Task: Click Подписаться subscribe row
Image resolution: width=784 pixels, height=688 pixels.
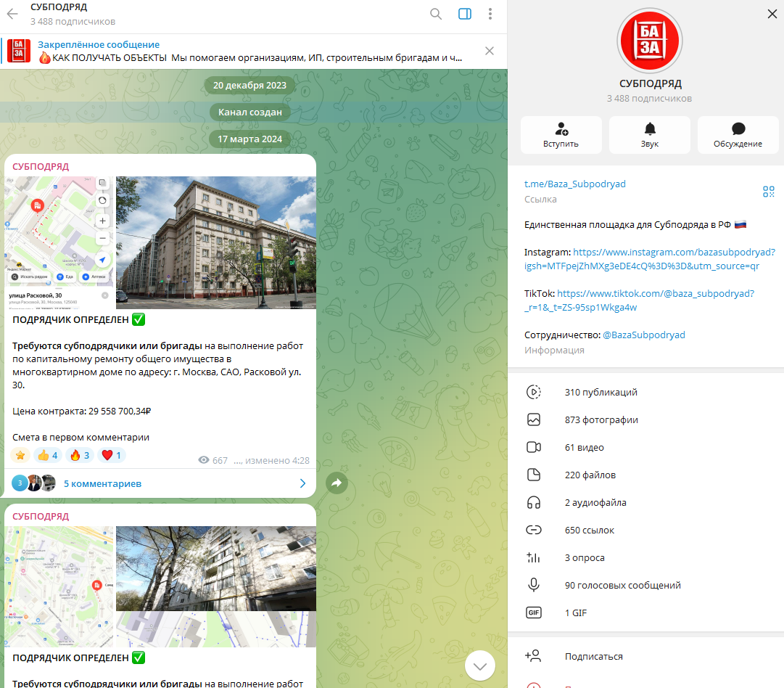Action: (x=646, y=657)
